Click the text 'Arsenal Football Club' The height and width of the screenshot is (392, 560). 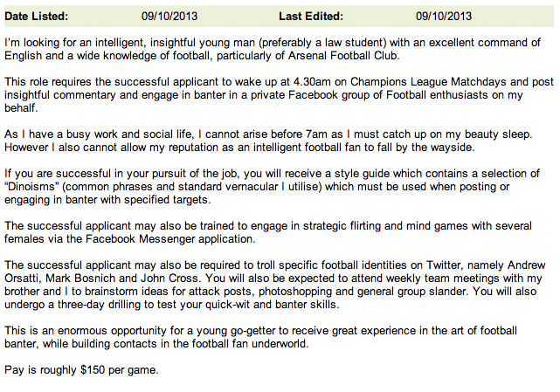343,56
